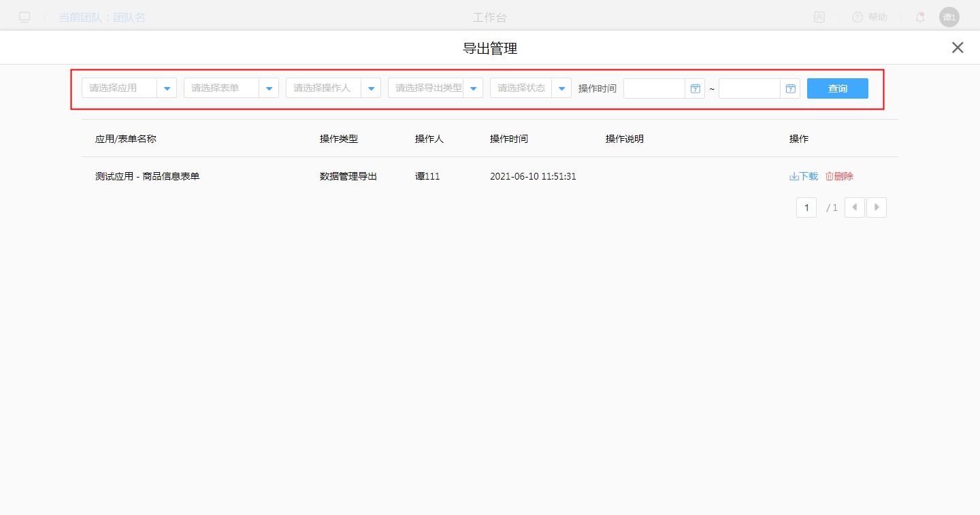The height and width of the screenshot is (515, 980).
Task: Download the 商品信息表单 export
Action: (804, 176)
